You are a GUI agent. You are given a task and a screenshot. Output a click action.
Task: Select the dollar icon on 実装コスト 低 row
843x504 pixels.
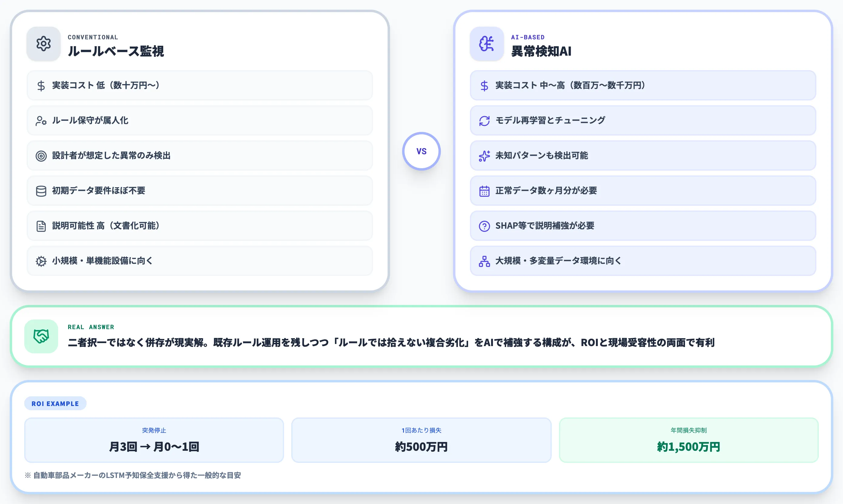(41, 86)
